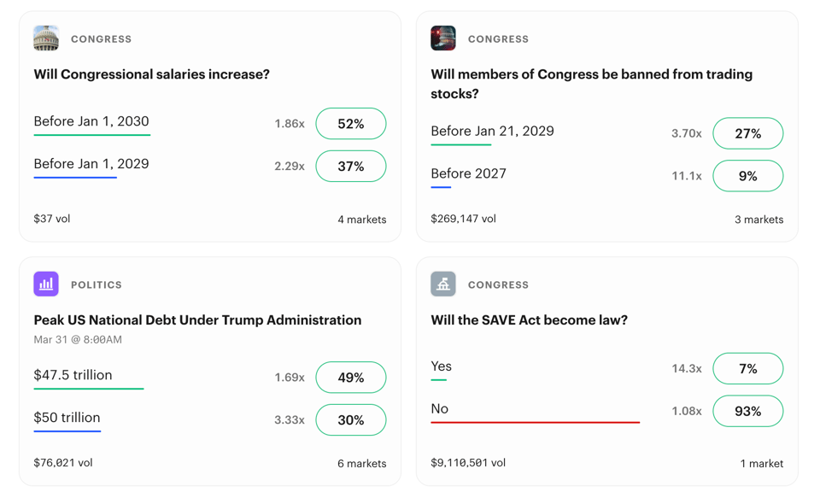
Task: Open the Congress stock trading ban market title
Action: point(591,84)
